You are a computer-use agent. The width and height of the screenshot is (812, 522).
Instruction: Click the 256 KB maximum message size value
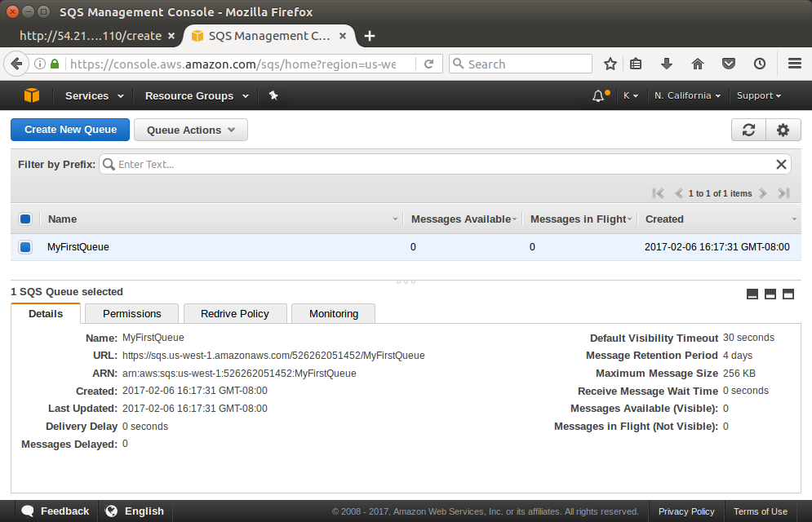(x=739, y=374)
